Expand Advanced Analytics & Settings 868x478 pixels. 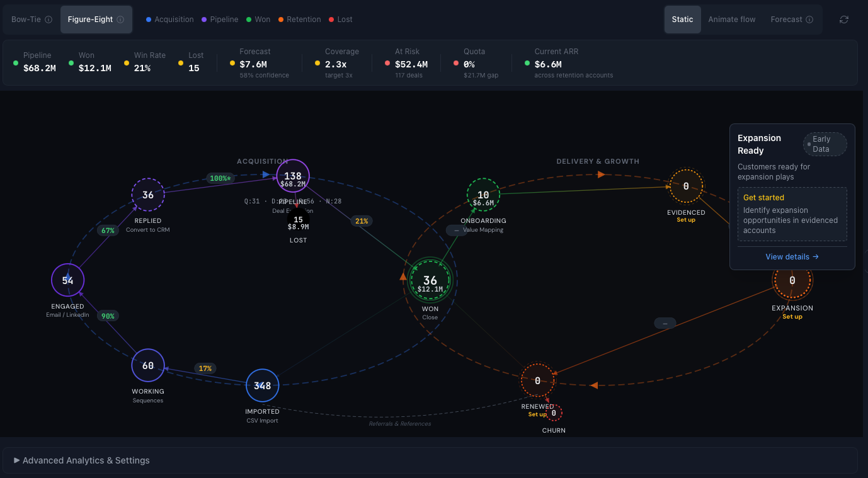pyautogui.click(x=81, y=460)
